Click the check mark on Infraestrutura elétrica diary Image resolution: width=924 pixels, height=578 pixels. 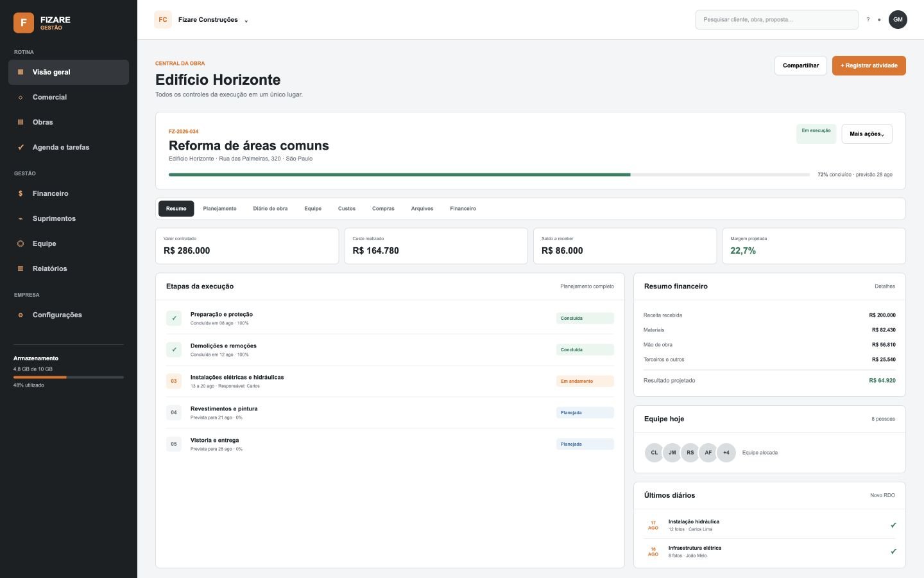coord(893,552)
